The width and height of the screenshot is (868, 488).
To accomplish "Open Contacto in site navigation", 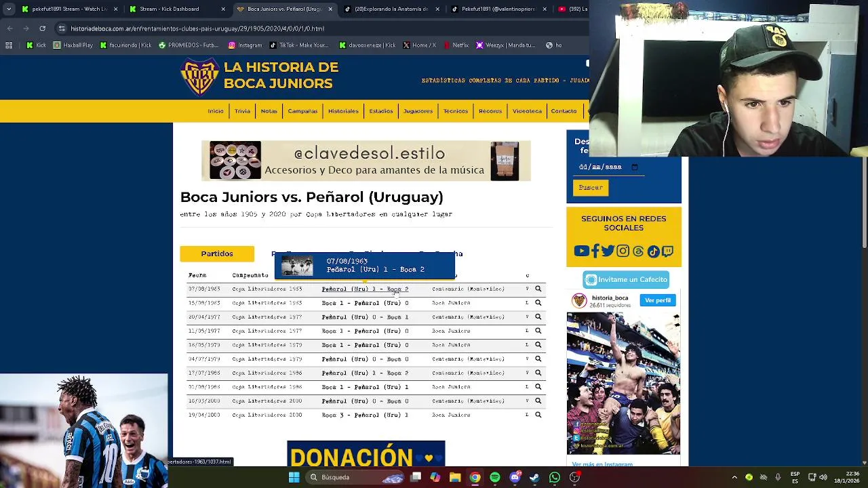I will [x=564, y=111].
